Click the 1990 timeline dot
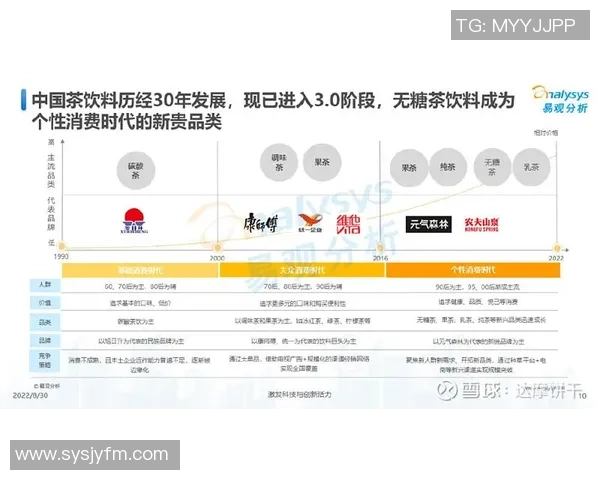 click(62, 246)
